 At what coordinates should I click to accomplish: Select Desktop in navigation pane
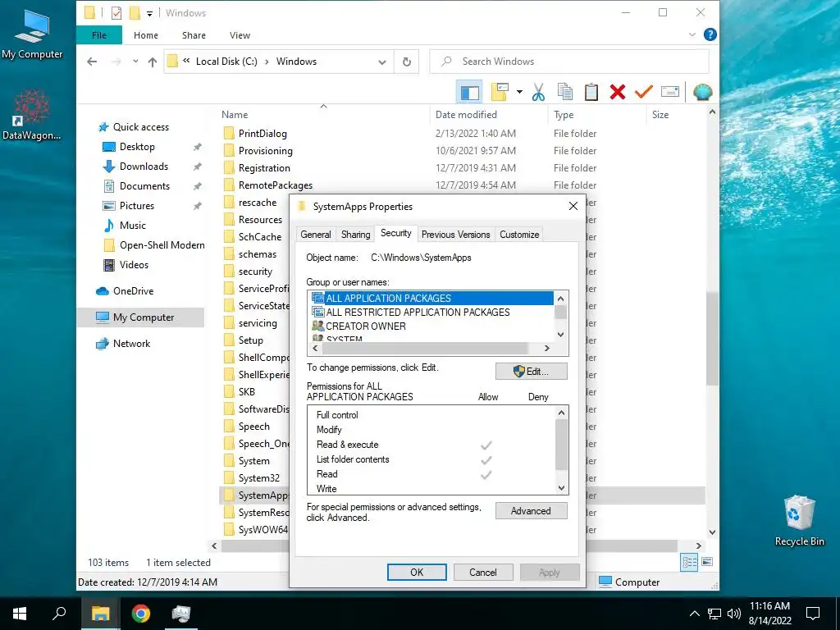(x=137, y=147)
